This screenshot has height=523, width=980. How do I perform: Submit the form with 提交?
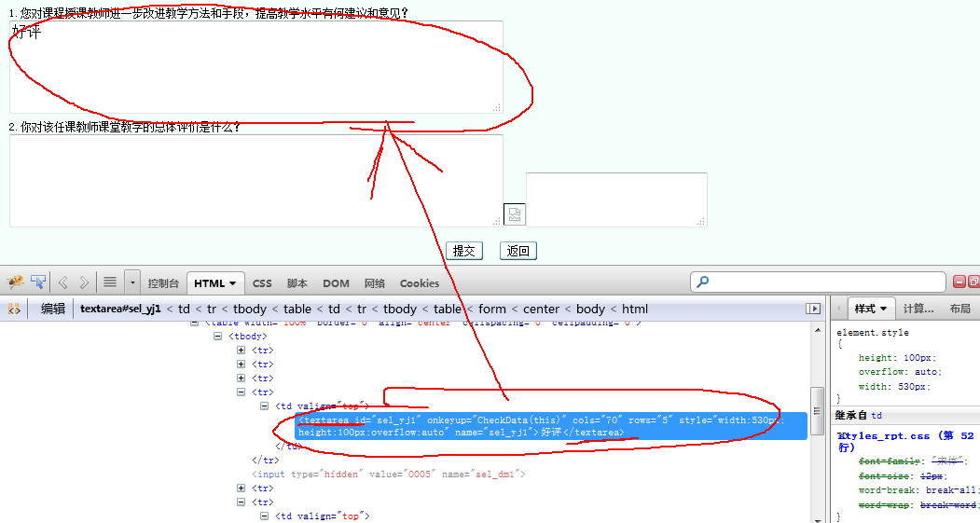point(463,251)
